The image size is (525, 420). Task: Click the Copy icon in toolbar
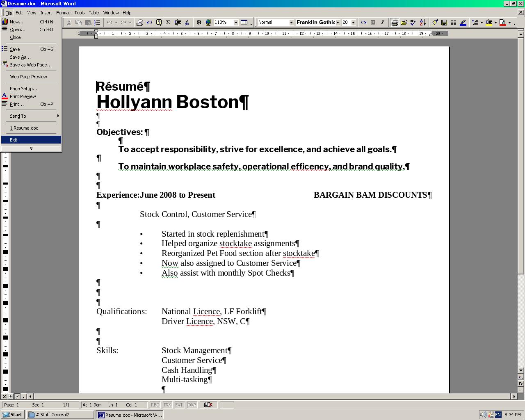click(x=78, y=23)
